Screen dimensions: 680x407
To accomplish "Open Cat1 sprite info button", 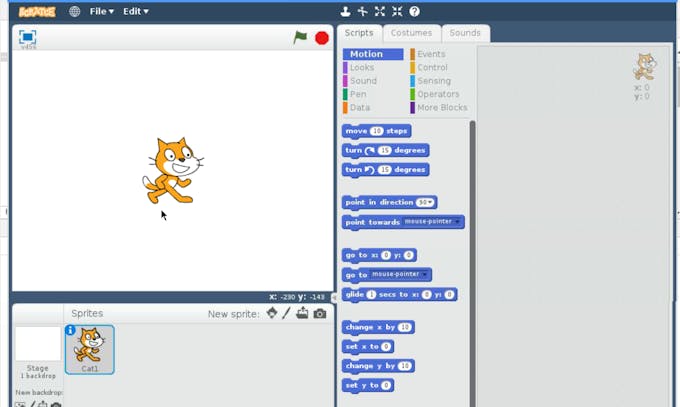I will click(x=70, y=330).
